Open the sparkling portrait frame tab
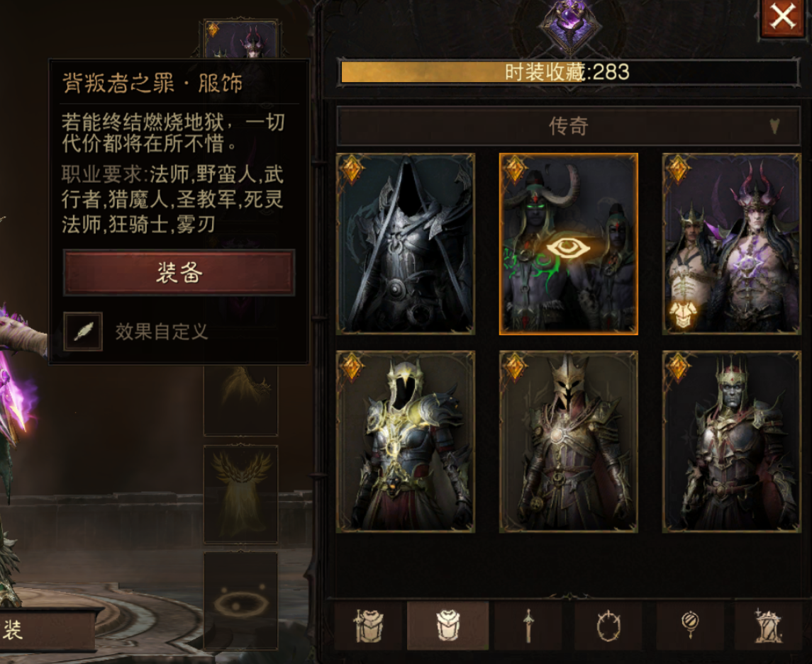The height and width of the screenshot is (664, 812). point(768,625)
